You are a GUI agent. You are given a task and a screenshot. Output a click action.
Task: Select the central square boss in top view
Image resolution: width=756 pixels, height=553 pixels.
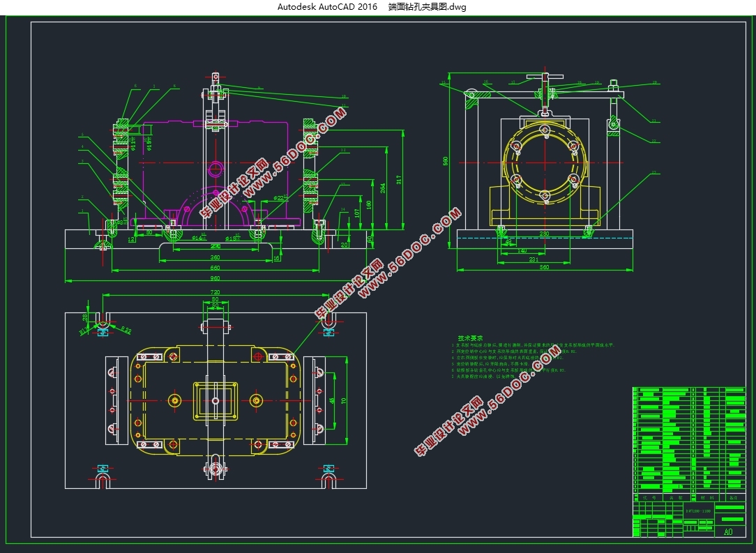point(215,400)
